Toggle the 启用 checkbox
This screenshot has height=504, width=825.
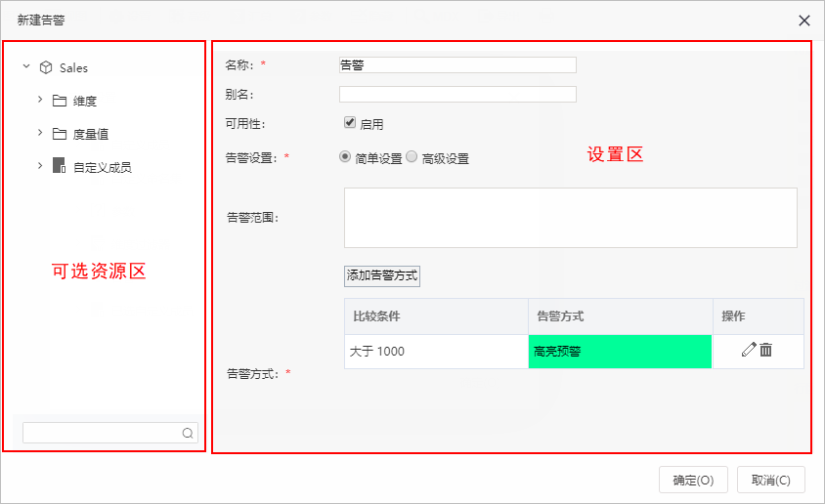[x=350, y=122]
